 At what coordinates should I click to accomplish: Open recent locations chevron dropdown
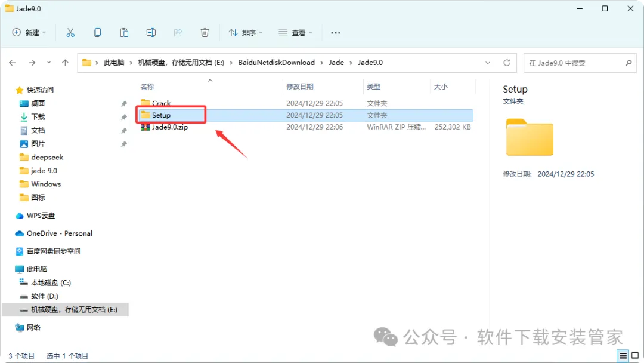pos(49,63)
